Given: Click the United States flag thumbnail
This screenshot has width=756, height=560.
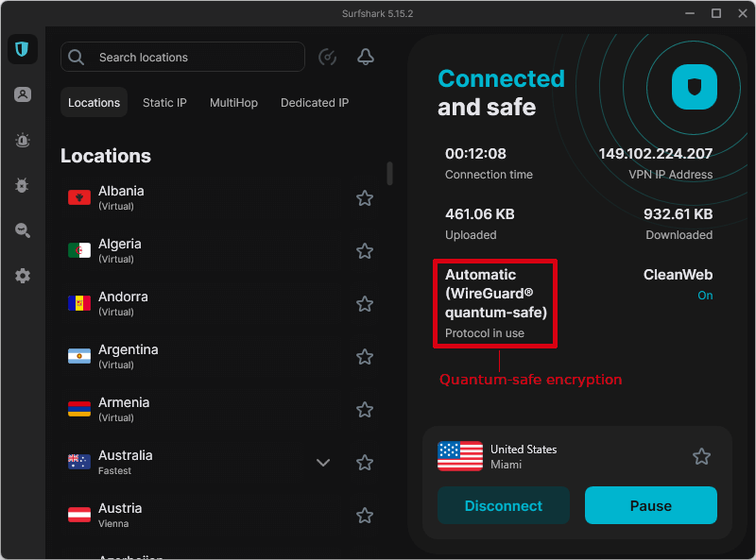Looking at the screenshot, I should pyautogui.click(x=460, y=456).
